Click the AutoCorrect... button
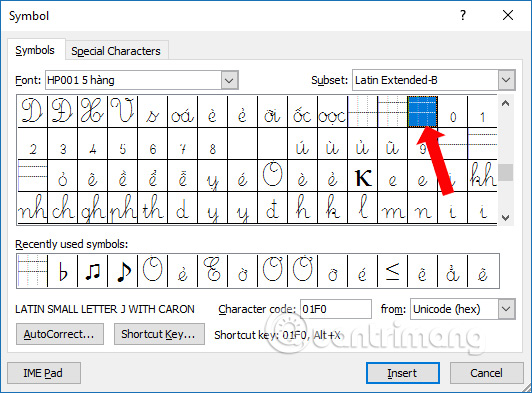 coord(60,334)
